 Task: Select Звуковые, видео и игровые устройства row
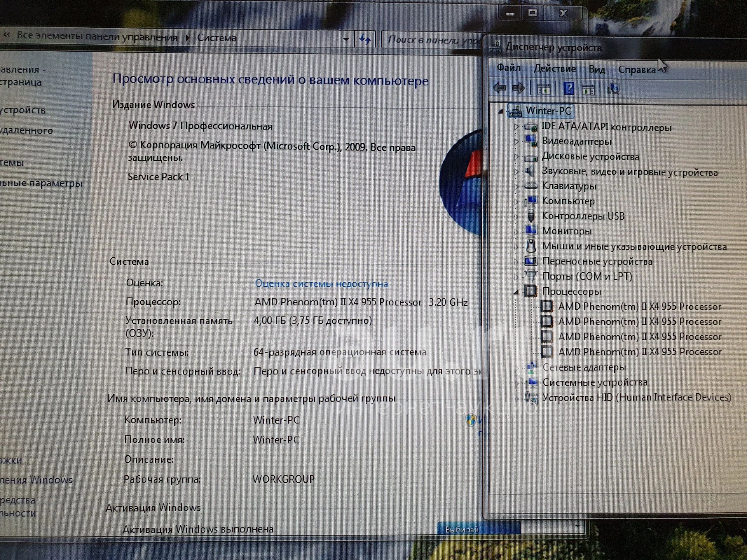[629, 172]
